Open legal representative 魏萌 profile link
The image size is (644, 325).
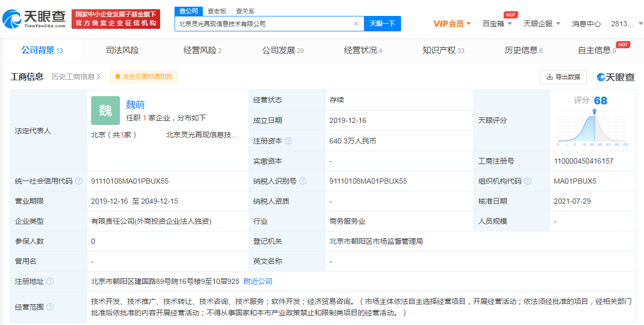[x=135, y=105]
